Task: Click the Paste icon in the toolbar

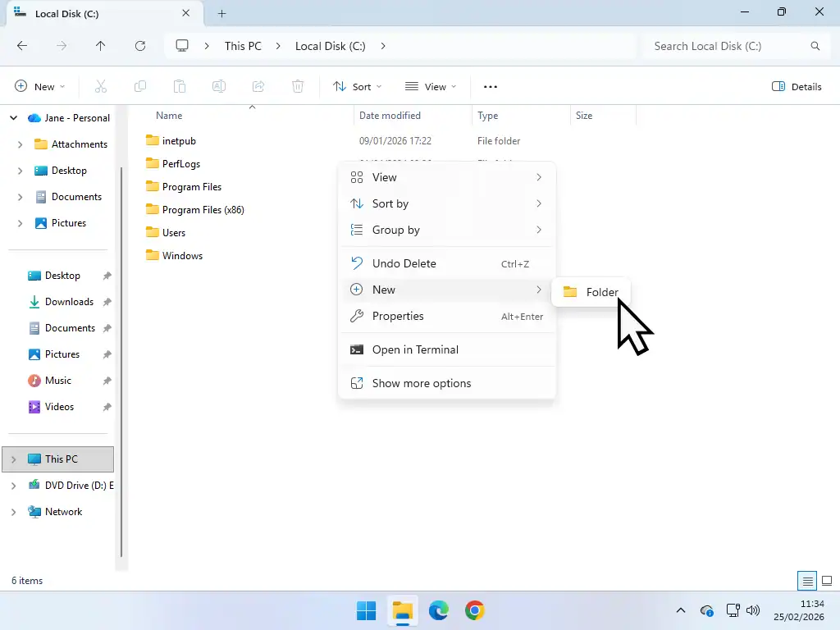Action: [180, 86]
